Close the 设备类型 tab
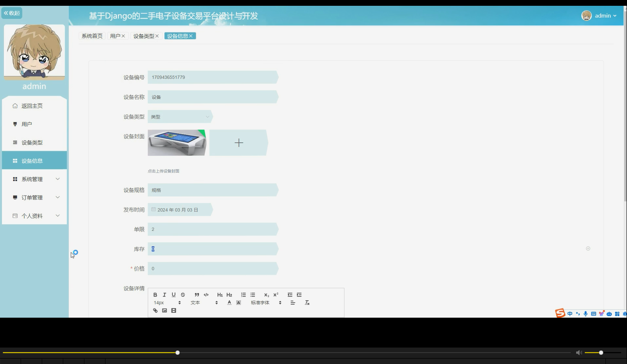This screenshot has width=627, height=364. [x=157, y=36]
